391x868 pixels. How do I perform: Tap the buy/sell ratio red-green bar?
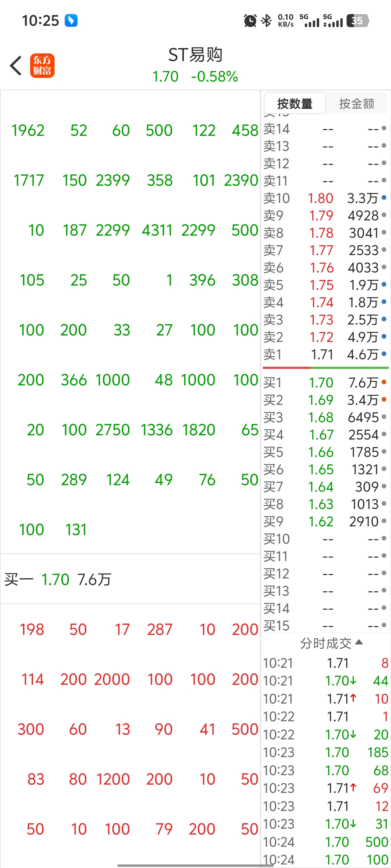coord(326,368)
